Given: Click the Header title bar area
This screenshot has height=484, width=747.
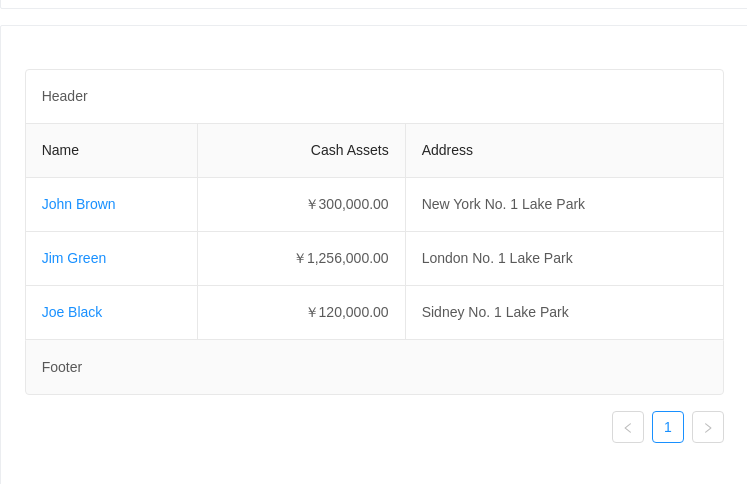Looking at the screenshot, I should tap(374, 96).
